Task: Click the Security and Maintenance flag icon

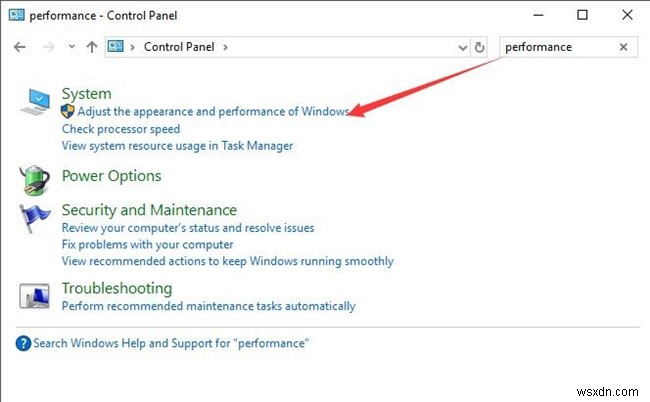Action: point(36,218)
